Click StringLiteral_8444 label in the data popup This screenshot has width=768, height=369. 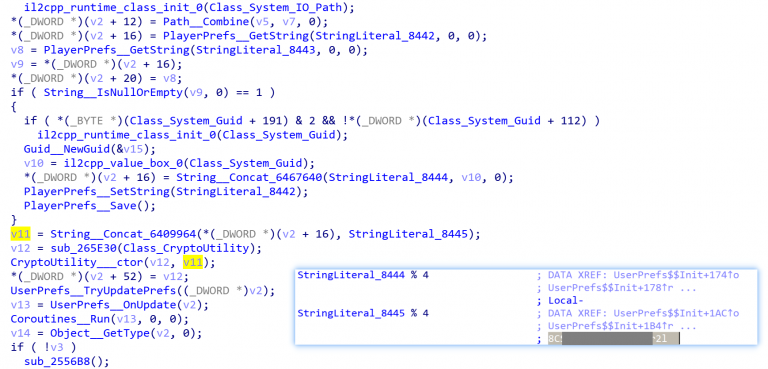(x=351, y=275)
